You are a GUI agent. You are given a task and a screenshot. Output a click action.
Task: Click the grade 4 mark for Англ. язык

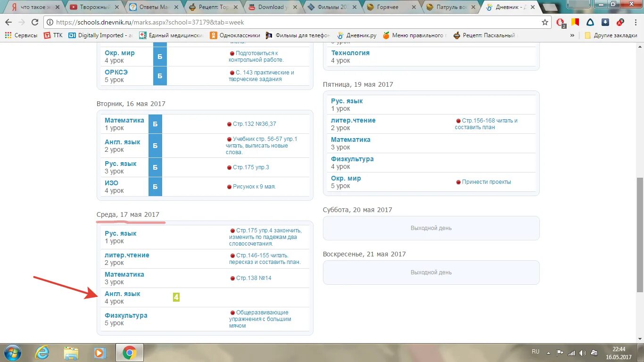click(176, 297)
